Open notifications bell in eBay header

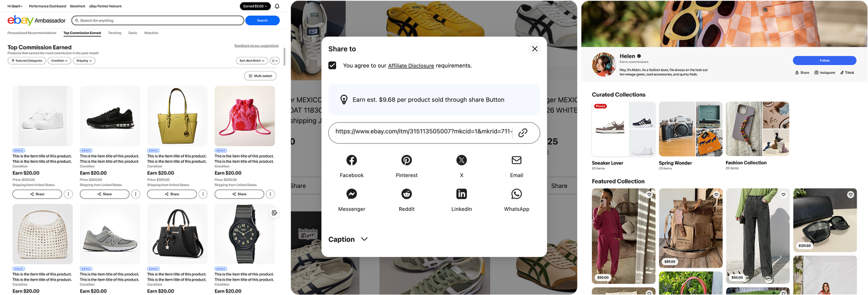277,6
